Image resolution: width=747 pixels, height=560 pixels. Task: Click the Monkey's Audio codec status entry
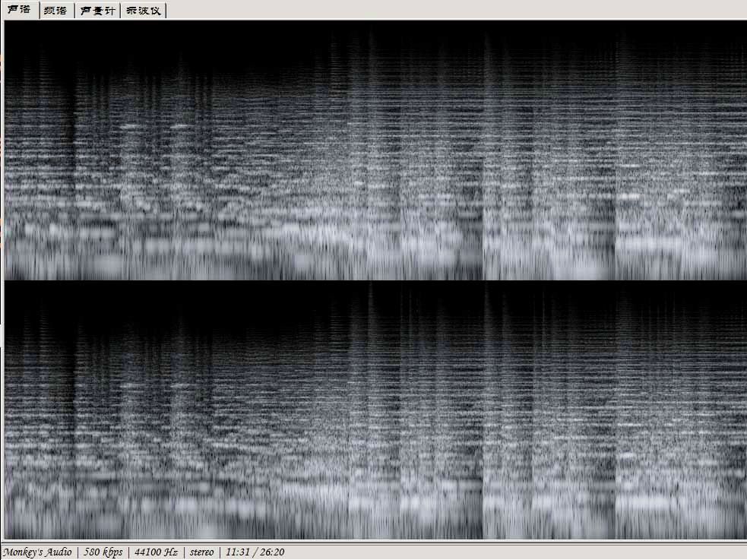pyautogui.click(x=38, y=552)
